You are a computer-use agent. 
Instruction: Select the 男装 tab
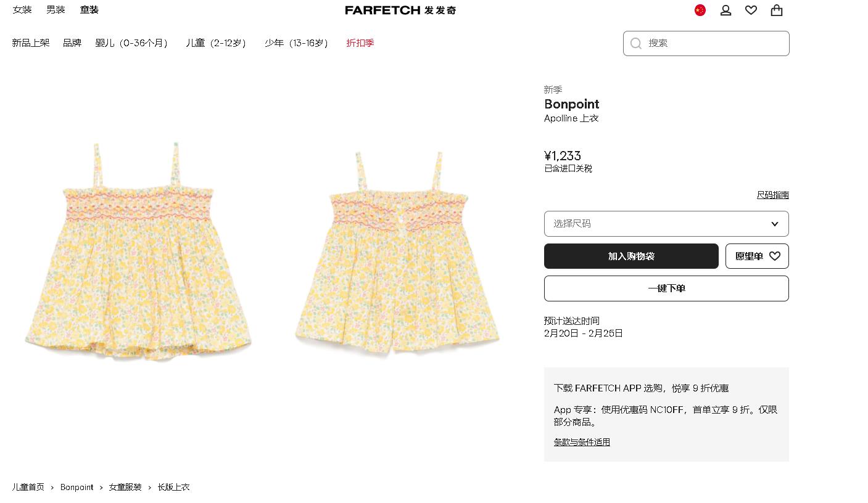[x=56, y=10]
